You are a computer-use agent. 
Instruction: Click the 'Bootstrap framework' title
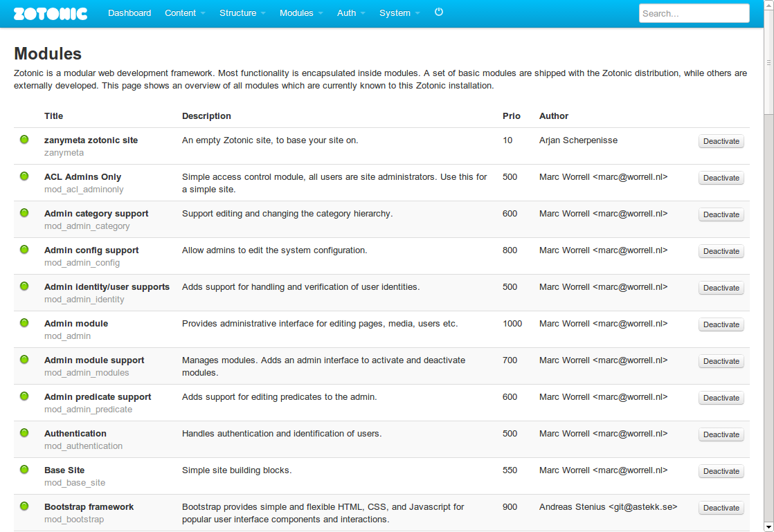pyautogui.click(x=89, y=507)
